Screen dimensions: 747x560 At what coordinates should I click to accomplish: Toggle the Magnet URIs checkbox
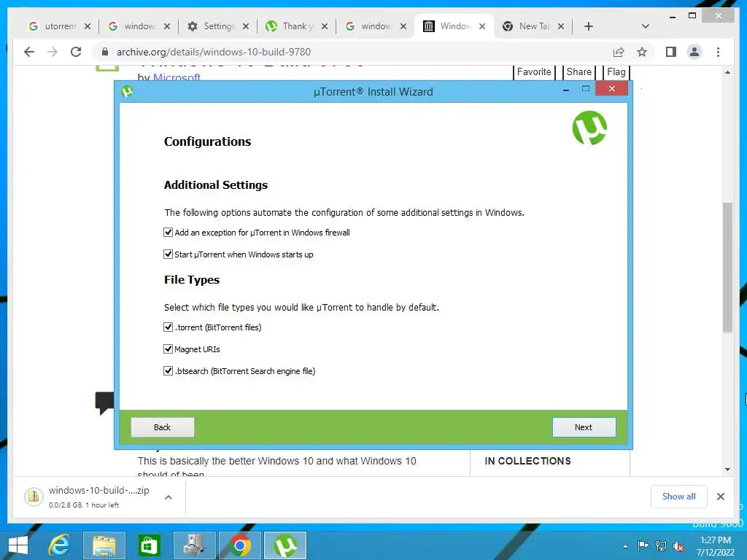pyautogui.click(x=168, y=349)
